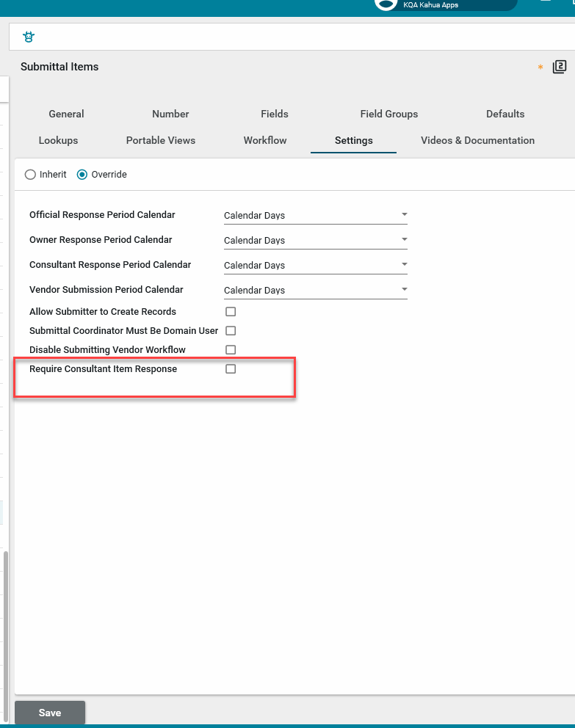Viewport: 575px width, 728px height.
Task: Open the Workflow tab
Action: tap(265, 140)
